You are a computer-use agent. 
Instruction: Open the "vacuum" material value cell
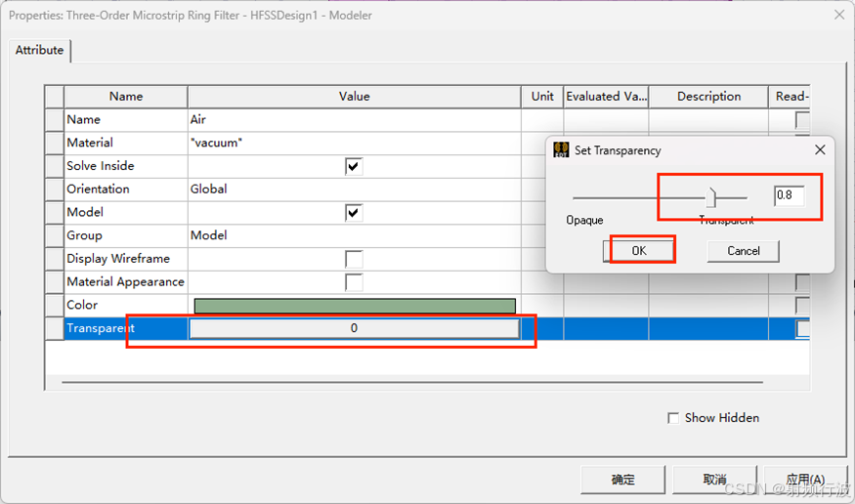(x=355, y=143)
